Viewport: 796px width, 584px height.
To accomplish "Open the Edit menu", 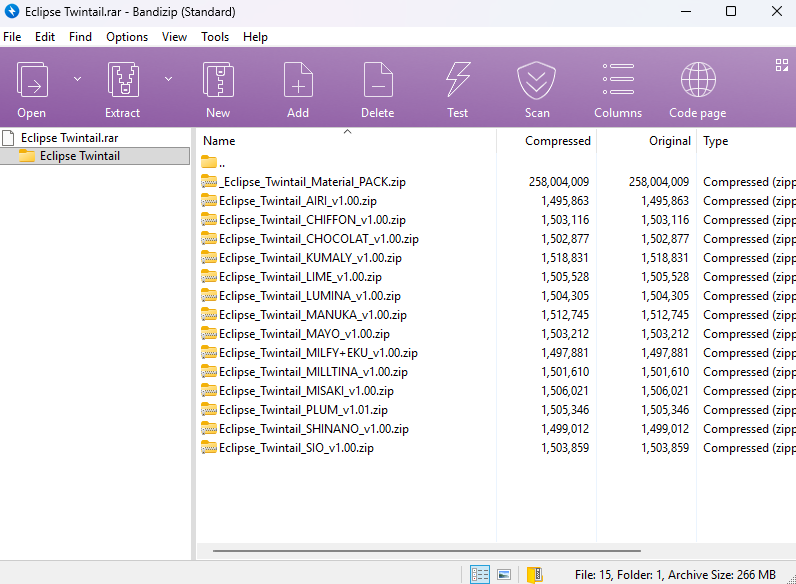I will pos(45,37).
